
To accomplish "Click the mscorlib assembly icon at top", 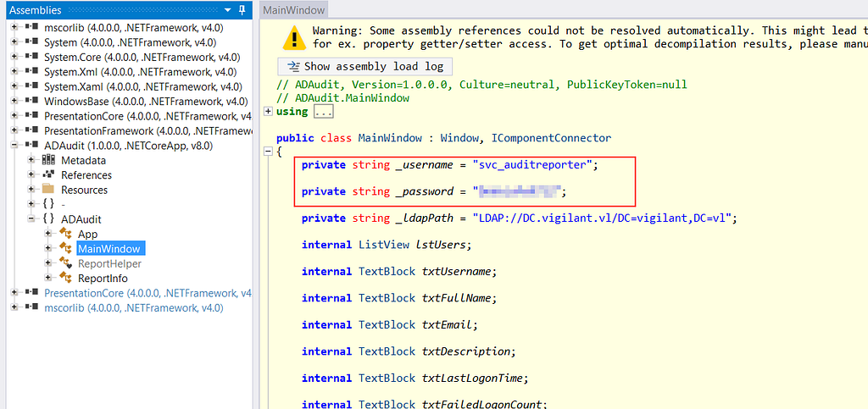I will [31, 27].
